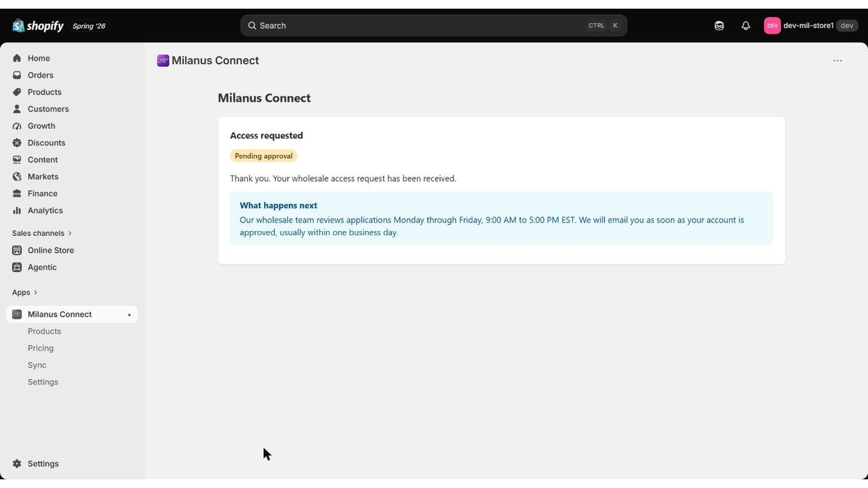Open Content in the sidebar
The width and height of the screenshot is (868, 488).
(72, 159)
